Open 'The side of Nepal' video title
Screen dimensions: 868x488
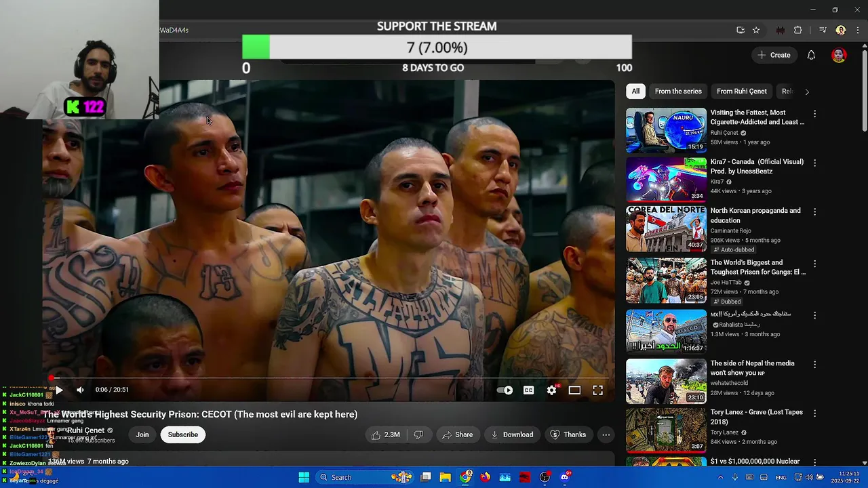pyautogui.click(x=752, y=368)
